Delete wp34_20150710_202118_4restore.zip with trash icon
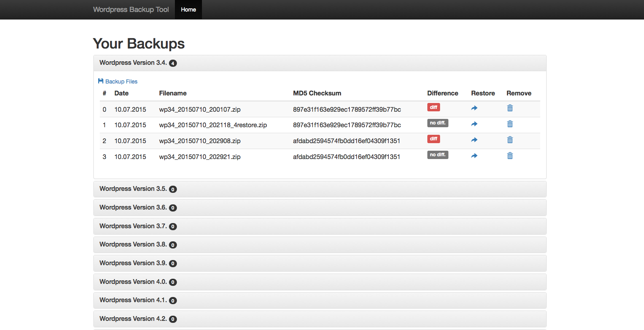 (510, 124)
